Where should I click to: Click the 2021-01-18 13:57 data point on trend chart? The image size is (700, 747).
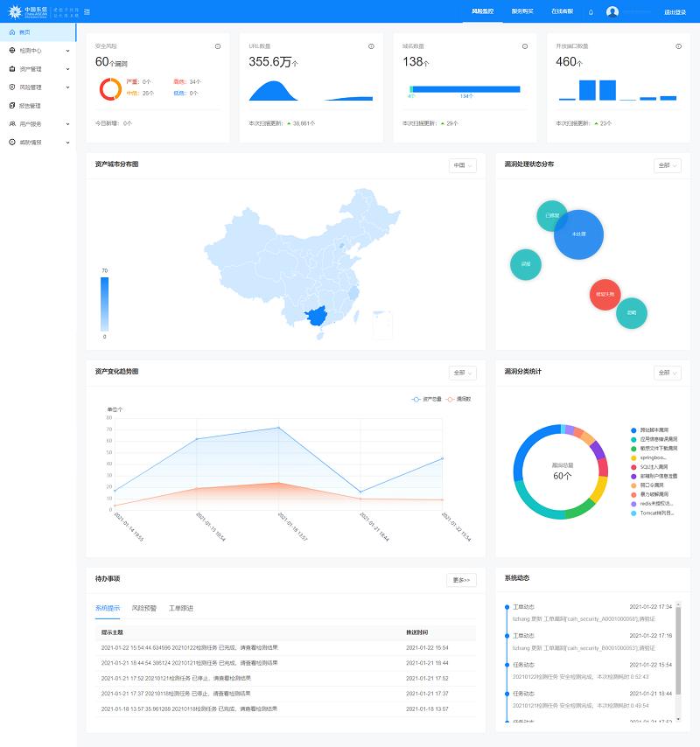coord(279,428)
